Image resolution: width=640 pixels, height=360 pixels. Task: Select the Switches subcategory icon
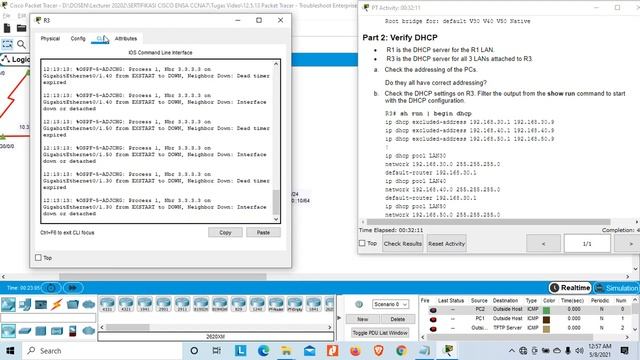click(24, 331)
